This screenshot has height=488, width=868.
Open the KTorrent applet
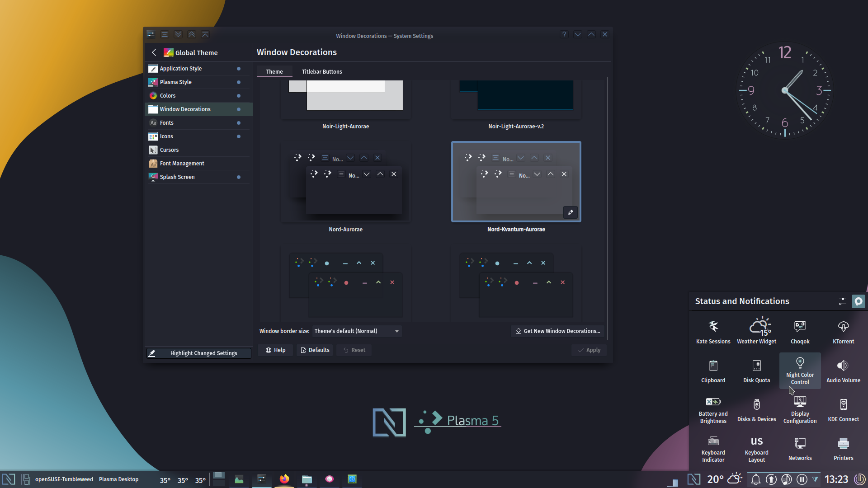point(843,332)
